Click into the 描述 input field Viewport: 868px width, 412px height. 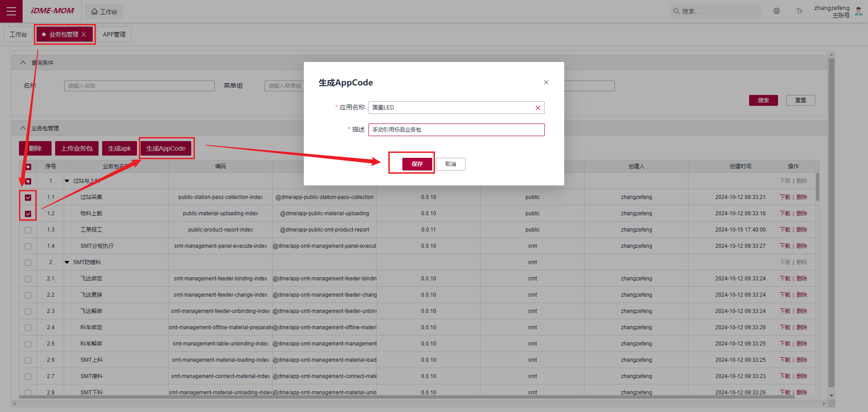point(456,130)
